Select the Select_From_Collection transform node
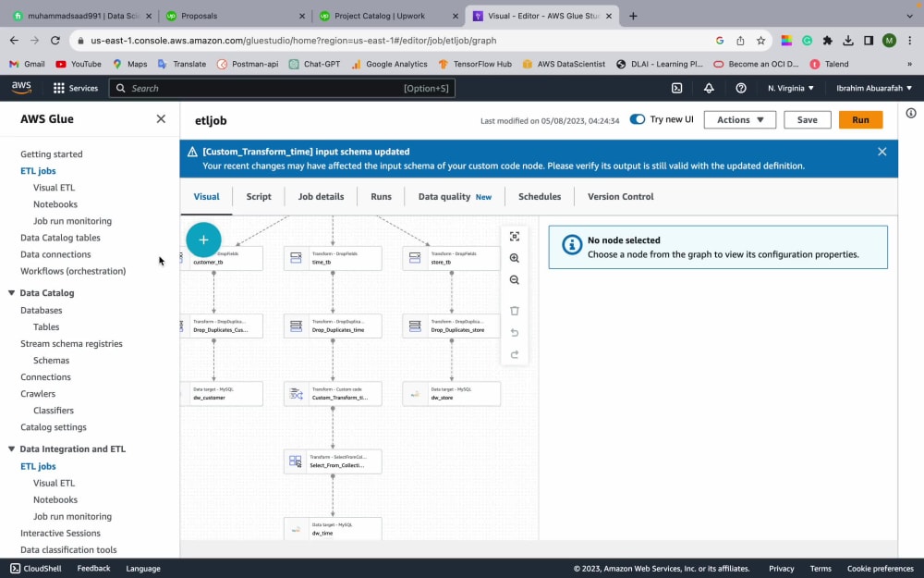This screenshot has height=578, width=924. click(333, 461)
